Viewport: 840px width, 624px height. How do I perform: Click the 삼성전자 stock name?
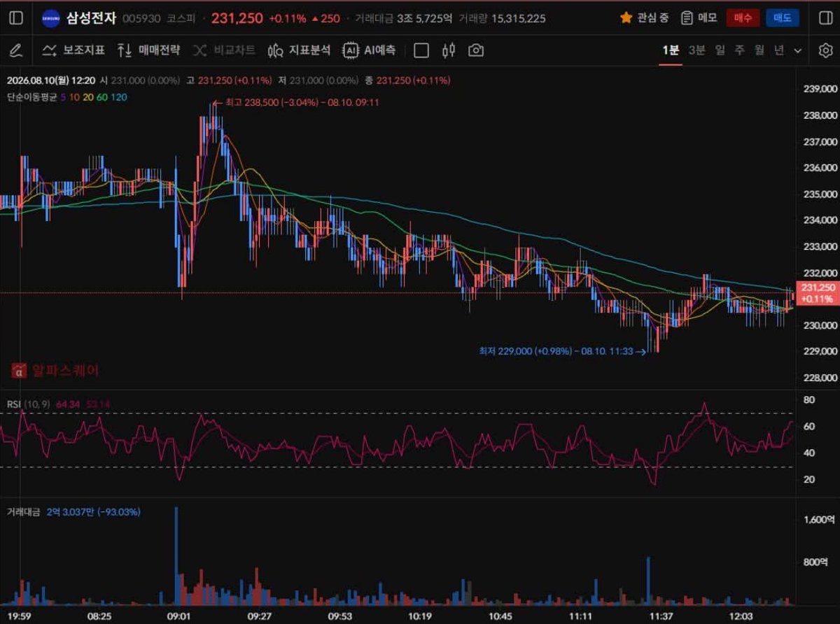point(91,18)
